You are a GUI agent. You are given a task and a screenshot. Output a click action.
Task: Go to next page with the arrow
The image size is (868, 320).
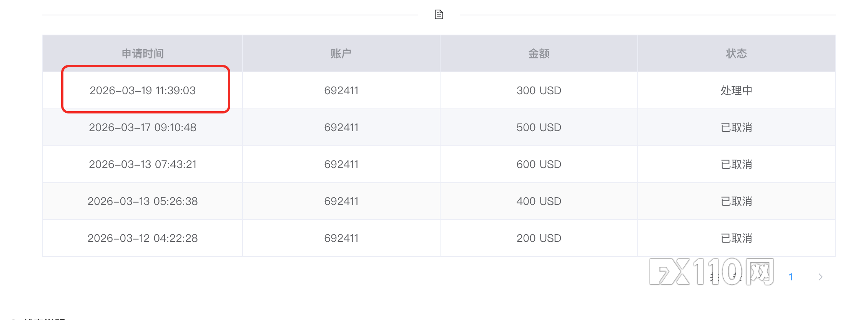(820, 277)
